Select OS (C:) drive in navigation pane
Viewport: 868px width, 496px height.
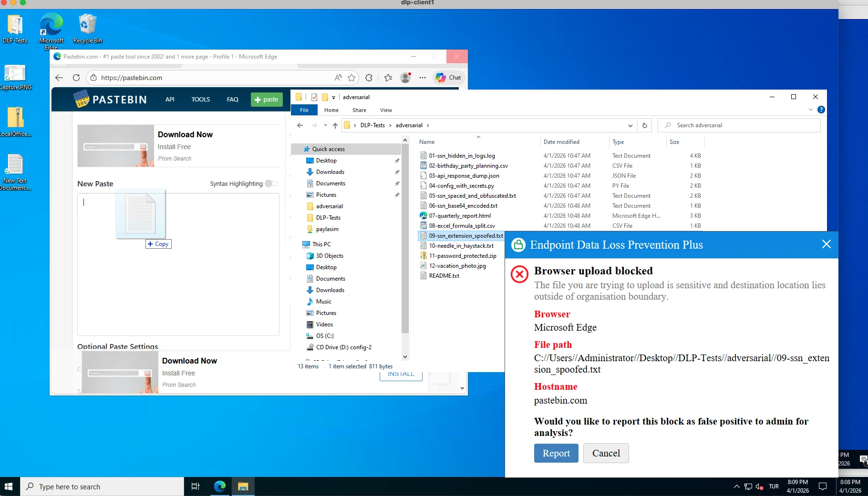325,336
